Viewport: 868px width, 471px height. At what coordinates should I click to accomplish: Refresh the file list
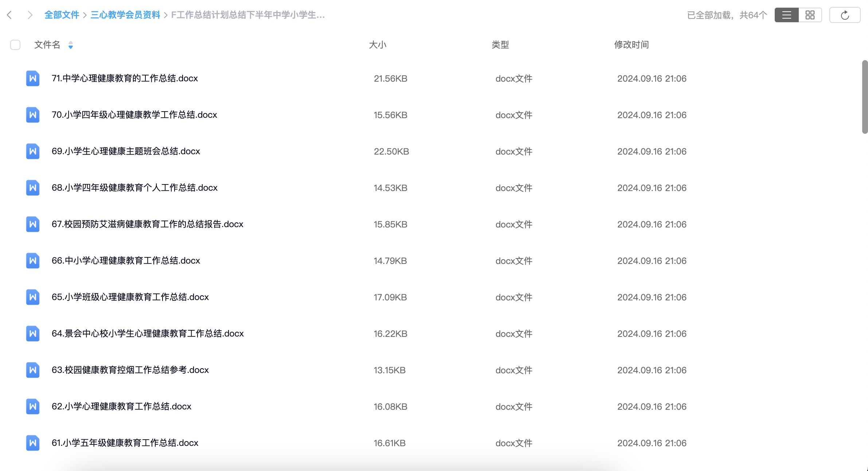[x=845, y=15]
